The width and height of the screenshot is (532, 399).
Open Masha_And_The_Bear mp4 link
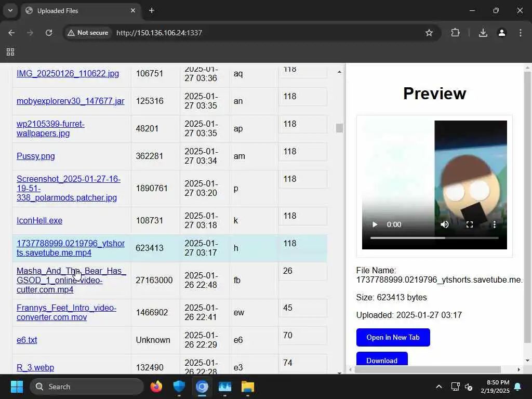point(71,280)
